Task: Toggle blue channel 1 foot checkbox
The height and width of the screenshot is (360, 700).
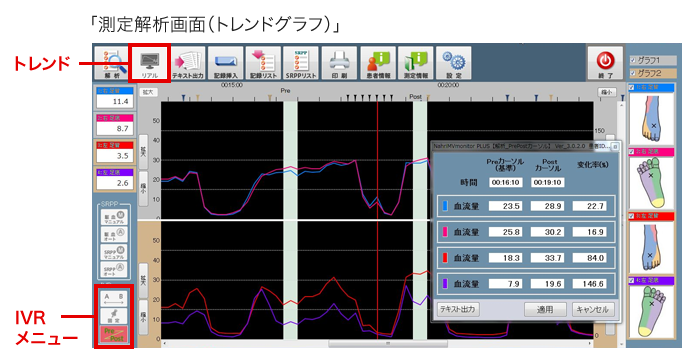Action: pos(631,88)
